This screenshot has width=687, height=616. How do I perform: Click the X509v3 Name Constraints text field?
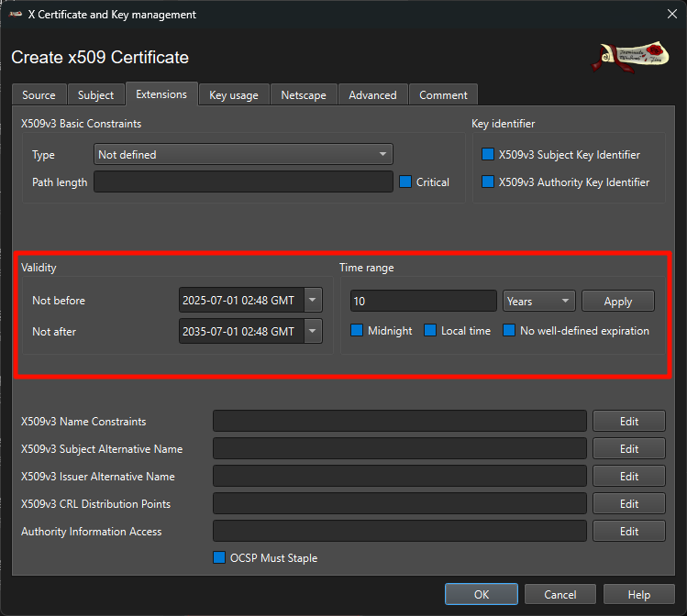click(x=400, y=421)
